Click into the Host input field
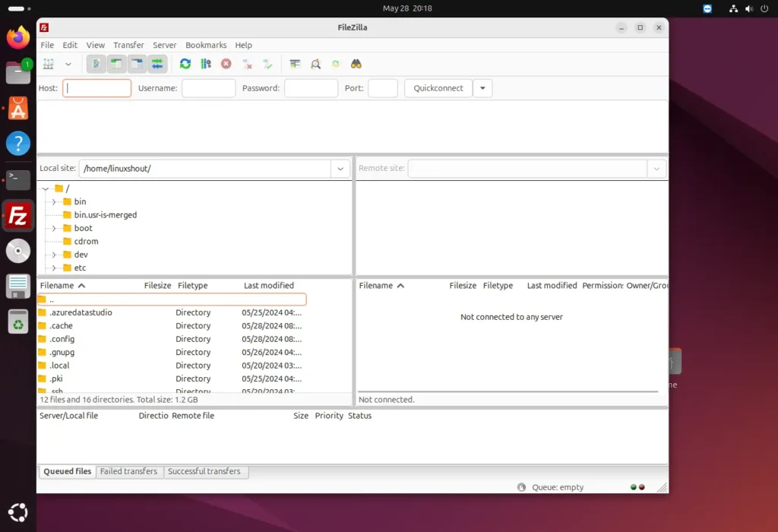The height and width of the screenshot is (532, 778). tap(97, 88)
